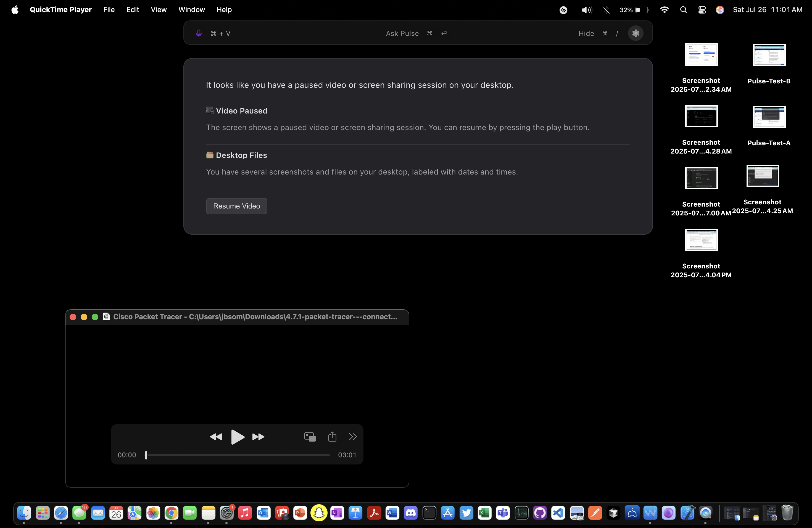Select the microphone icon in the Pulse bar

coord(199,33)
